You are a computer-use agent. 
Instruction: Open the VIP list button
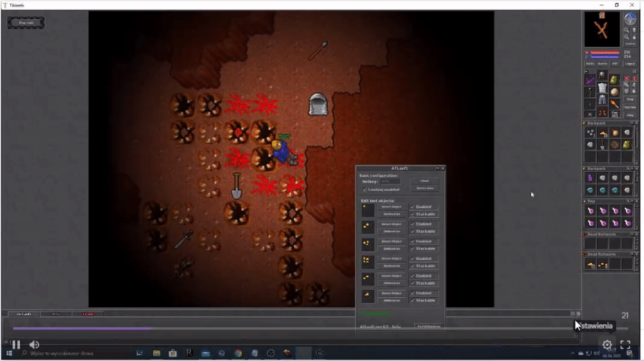[x=614, y=64]
